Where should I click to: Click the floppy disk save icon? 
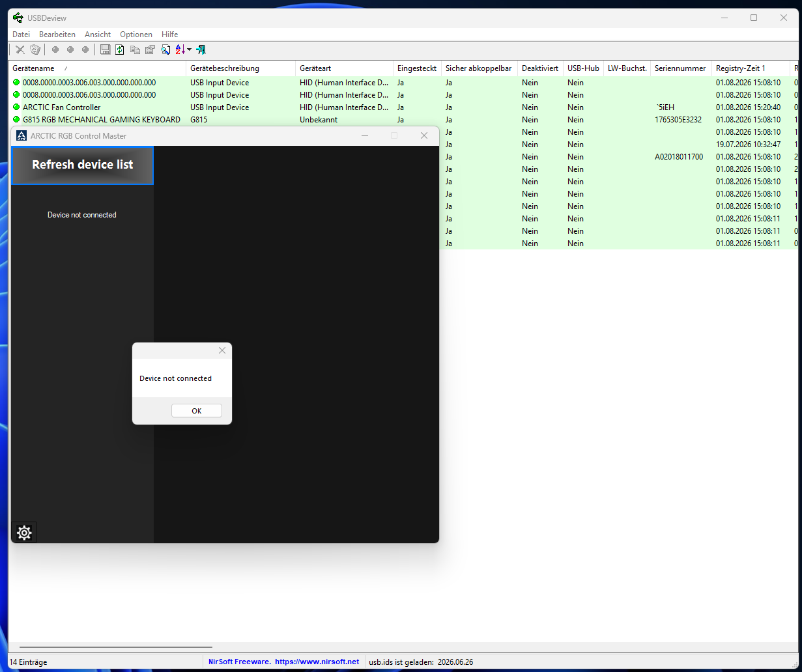105,49
